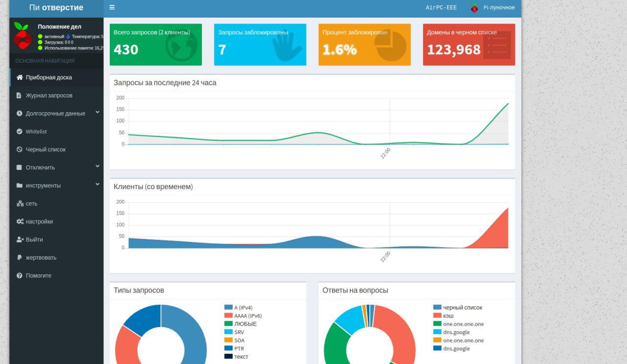Toggle A (IPv4) legend swatch

click(228, 307)
